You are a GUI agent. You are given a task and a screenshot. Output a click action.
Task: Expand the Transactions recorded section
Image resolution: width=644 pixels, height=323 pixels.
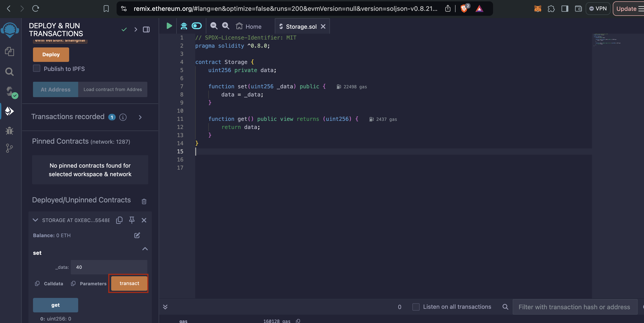point(140,117)
